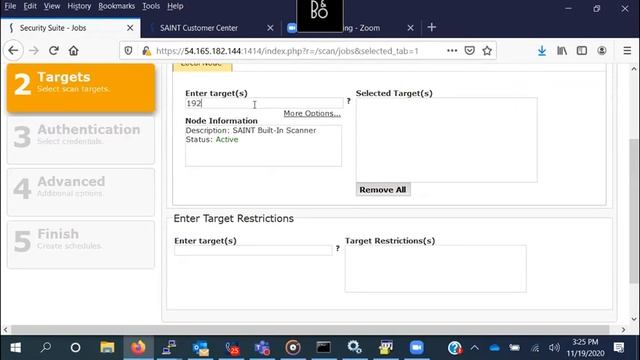Click the horizontal scrollbar at page bottom

click(x=310, y=329)
